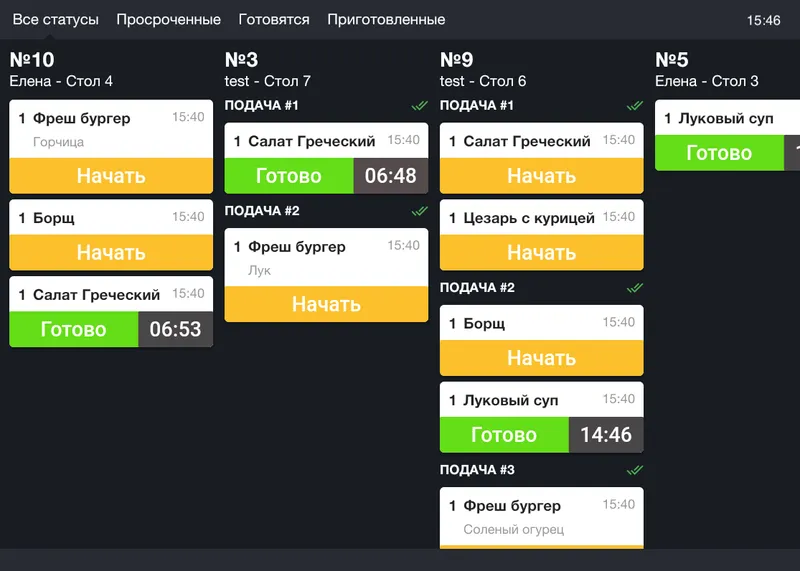Image resolution: width=800 pixels, height=571 pixels.
Task: Click double-check icon for serving #3 in order №9
Action: coord(634,470)
